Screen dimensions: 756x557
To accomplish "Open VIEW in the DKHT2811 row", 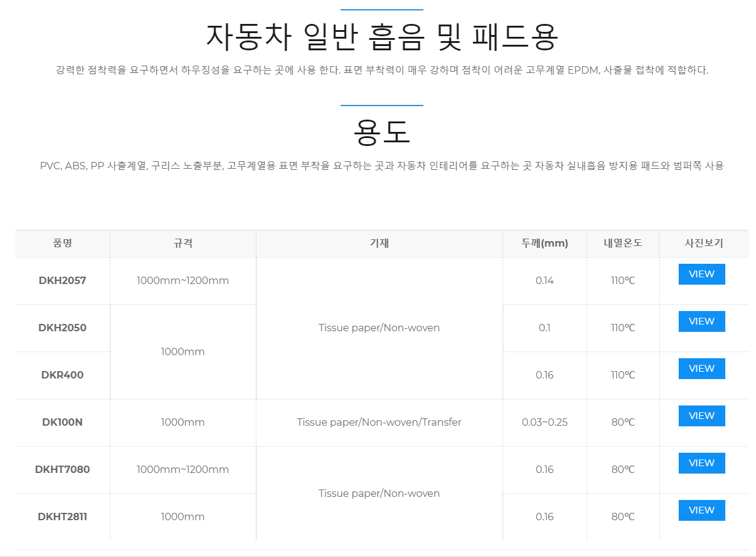I will [x=701, y=510].
